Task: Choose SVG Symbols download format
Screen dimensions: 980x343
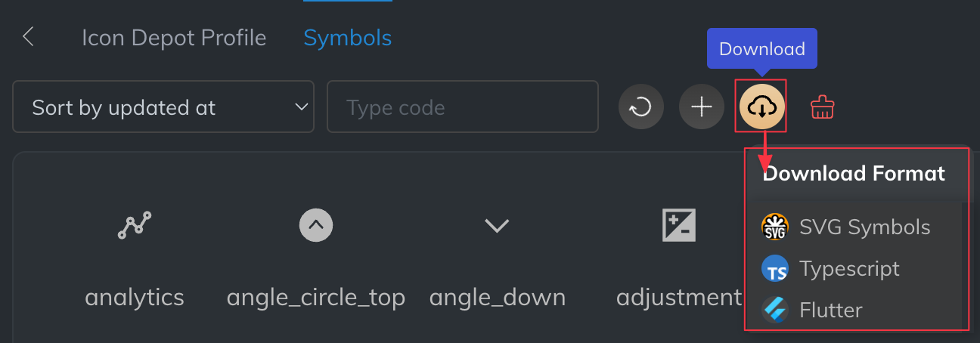Action: pyautogui.click(x=864, y=227)
